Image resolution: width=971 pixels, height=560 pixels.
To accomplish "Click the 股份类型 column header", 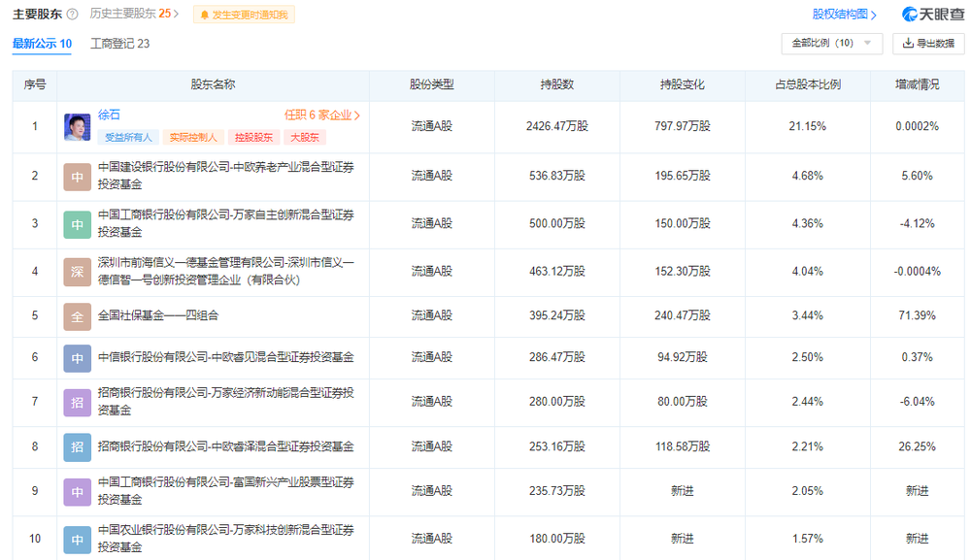I will (x=432, y=84).
